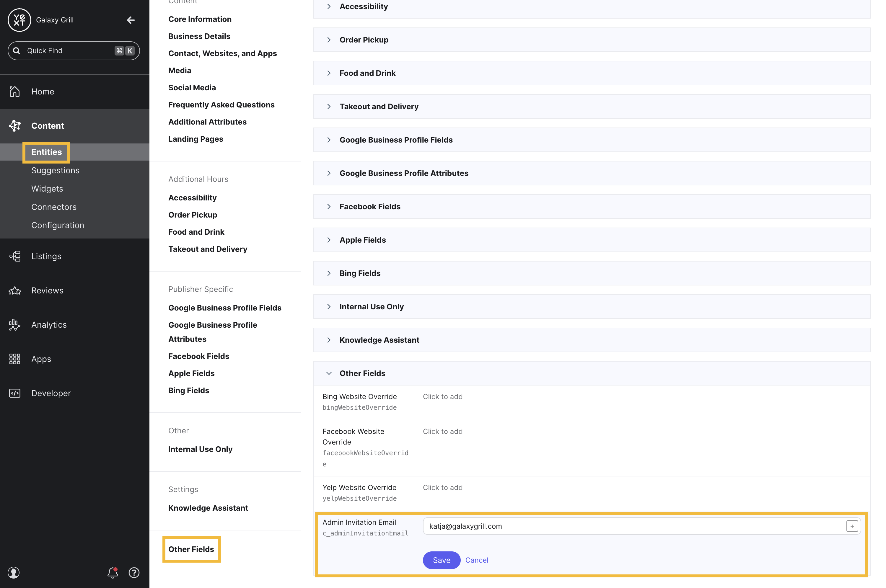The image size is (886, 588).
Task: Expand the Knowledge Assistant section
Action: pyautogui.click(x=379, y=340)
